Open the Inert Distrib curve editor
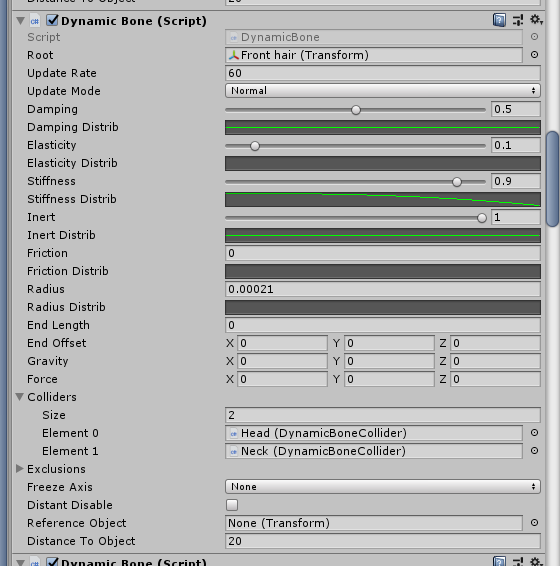Viewport: 560px width, 566px height. (x=383, y=235)
